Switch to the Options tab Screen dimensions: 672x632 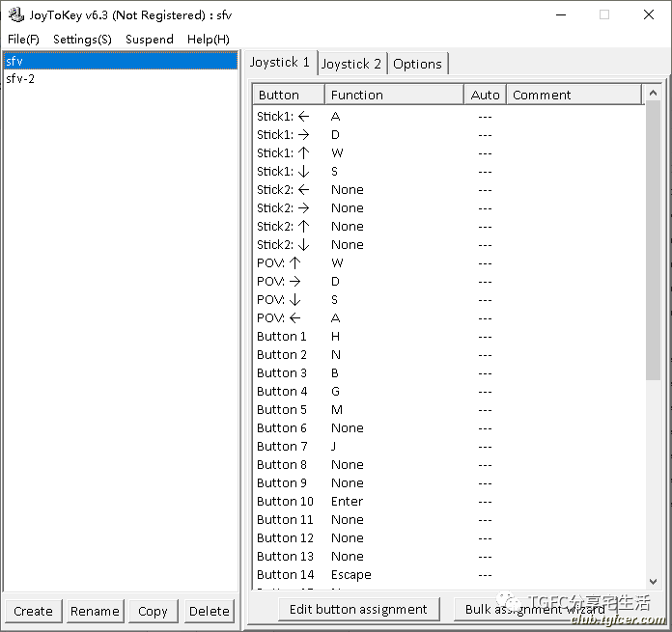click(417, 64)
